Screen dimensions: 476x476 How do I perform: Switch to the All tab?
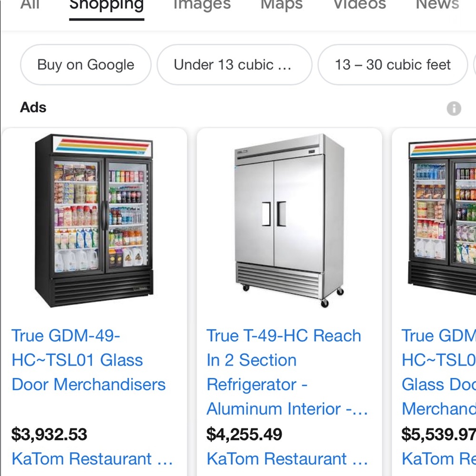[30, 6]
